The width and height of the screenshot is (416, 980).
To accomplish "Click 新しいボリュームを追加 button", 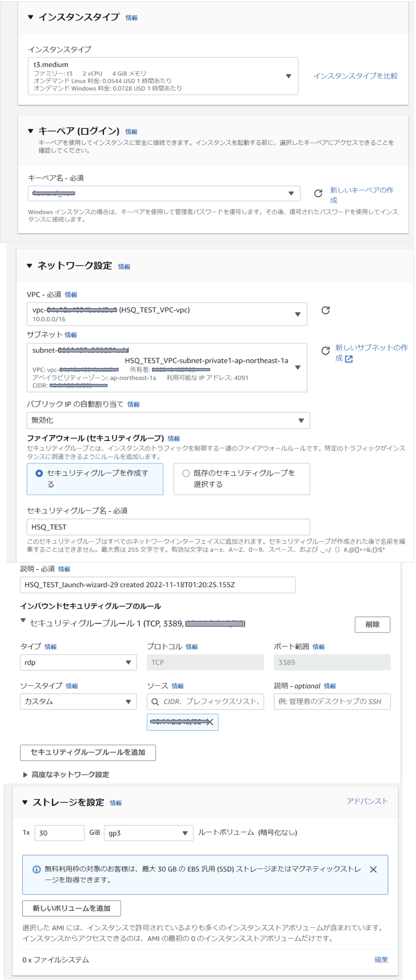I will click(x=71, y=909).
